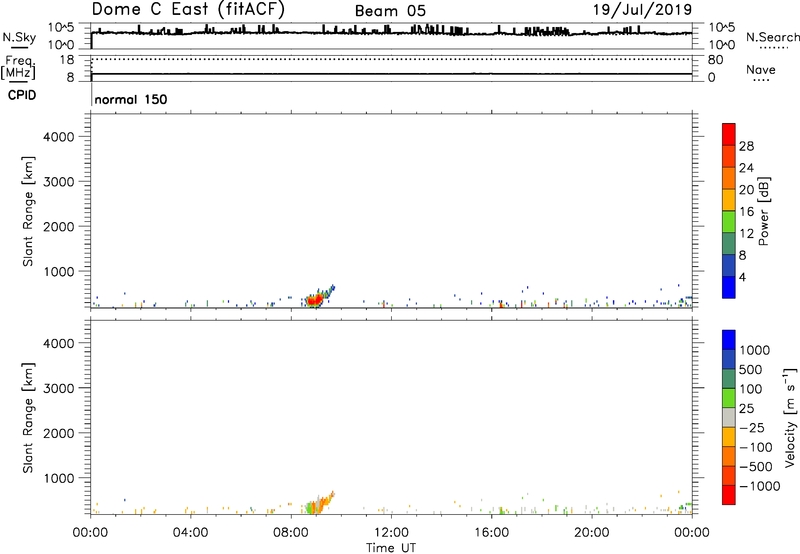800x554 pixels.
Task: Pick the 4–8 dB blue Power colorbar segment
Action: (x=729, y=265)
